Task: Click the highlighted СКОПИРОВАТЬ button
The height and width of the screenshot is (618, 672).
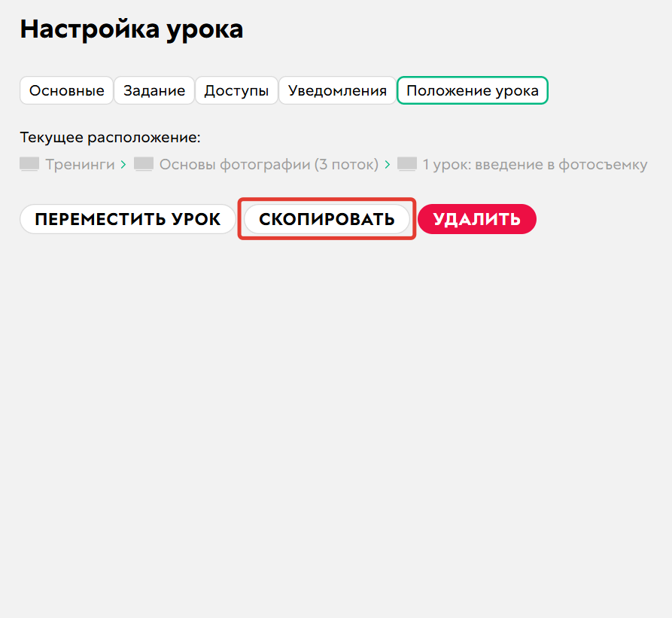Action: click(327, 219)
